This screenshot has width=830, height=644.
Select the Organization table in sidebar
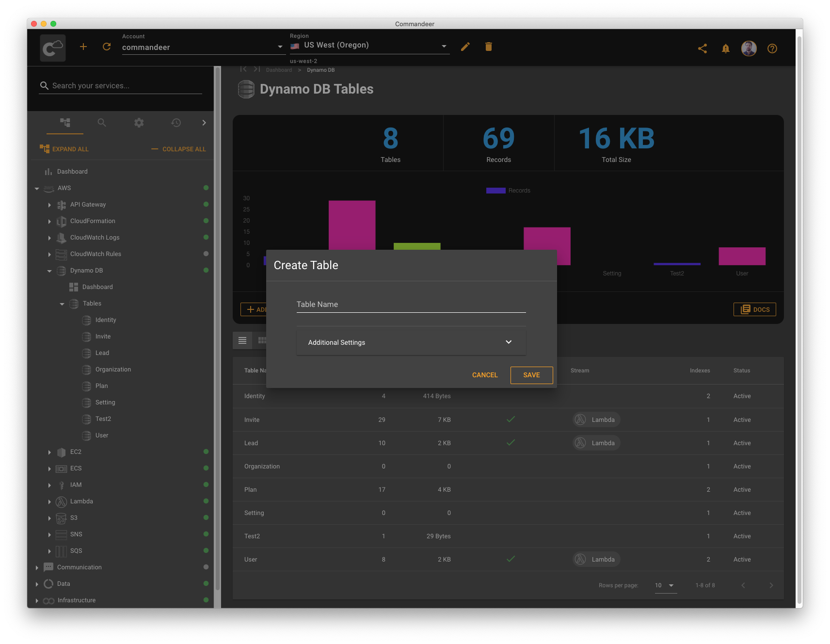click(x=113, y=370)
